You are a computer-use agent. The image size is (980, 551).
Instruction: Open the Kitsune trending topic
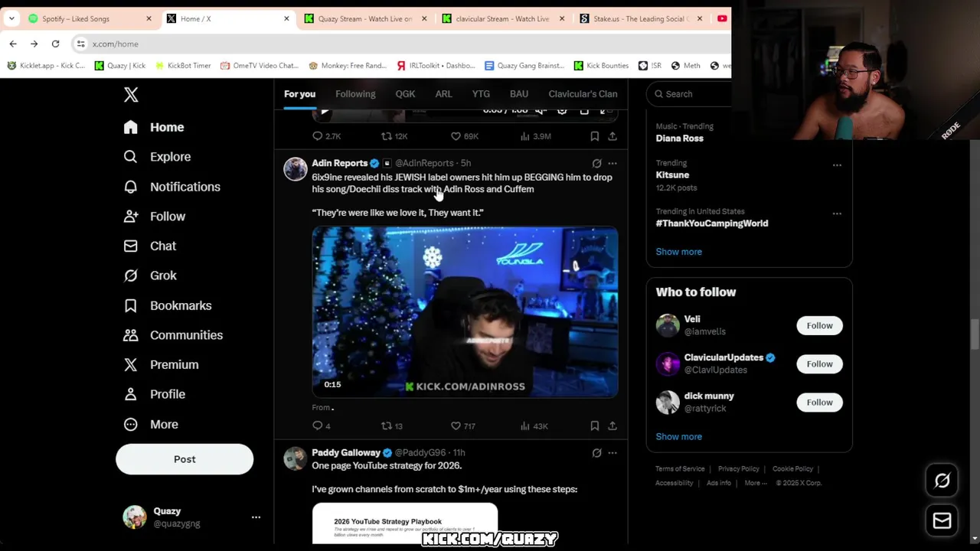pos(672,175)
